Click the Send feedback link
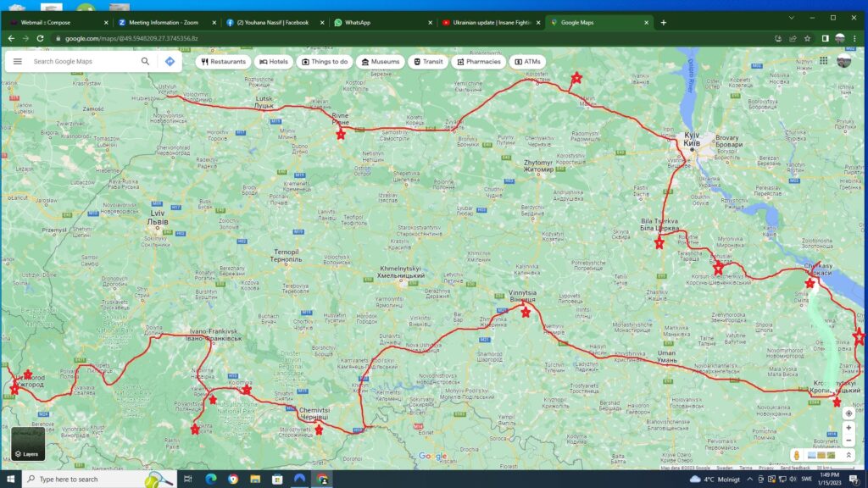Viewport: 868px width, 488px height. click(794, 468)
